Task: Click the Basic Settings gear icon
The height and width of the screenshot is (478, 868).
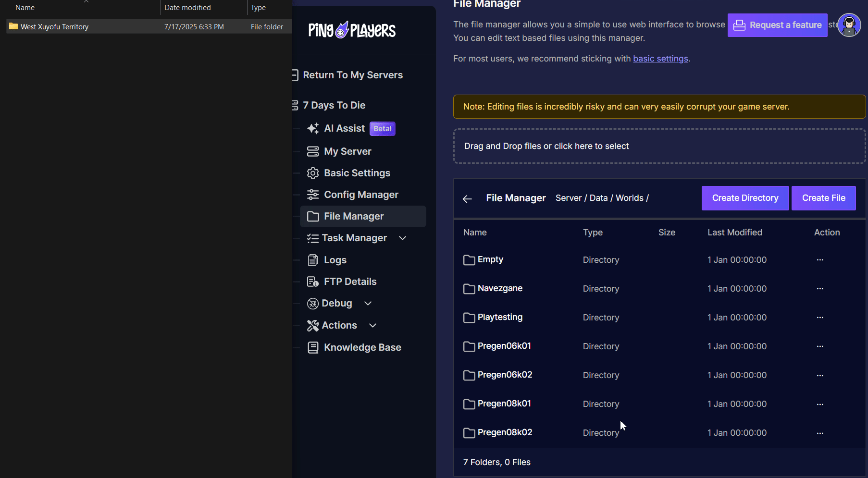Action: point(313,173)
